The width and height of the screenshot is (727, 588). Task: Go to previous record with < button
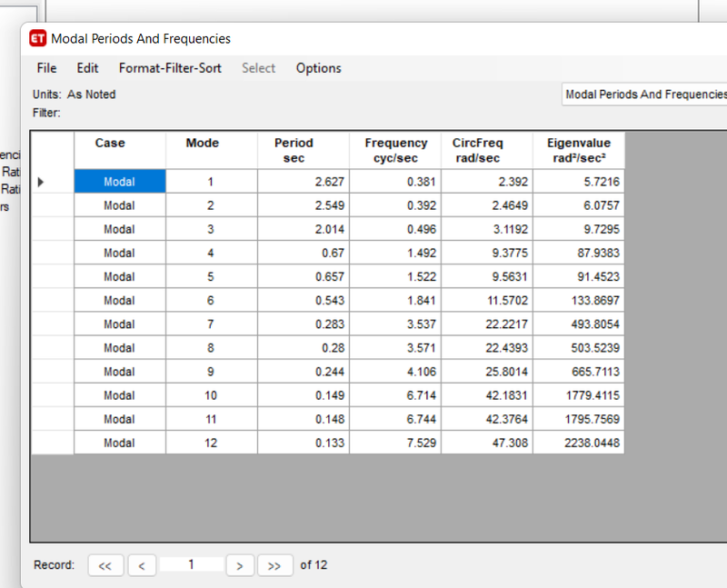(x=142, y=565)
